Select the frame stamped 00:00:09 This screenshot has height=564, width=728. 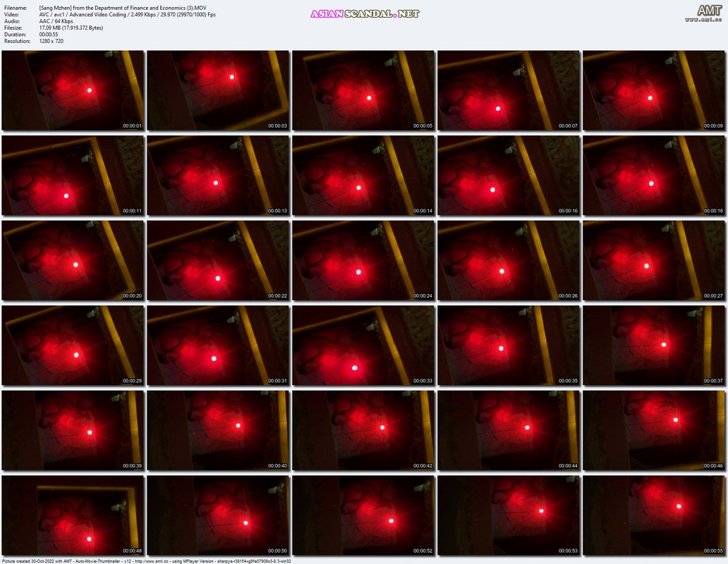pos(654,90)
